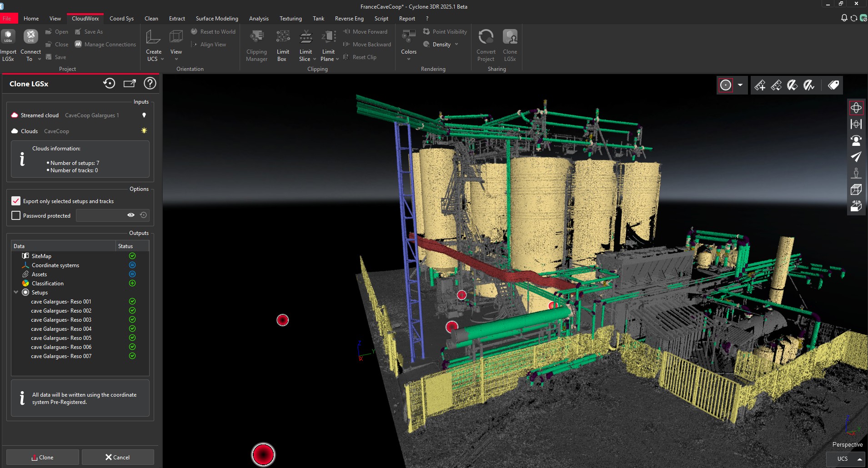Viewport: 868px width, 468px height.
Task: Select the Walk mode pedestrian icon
Action: 857,173
